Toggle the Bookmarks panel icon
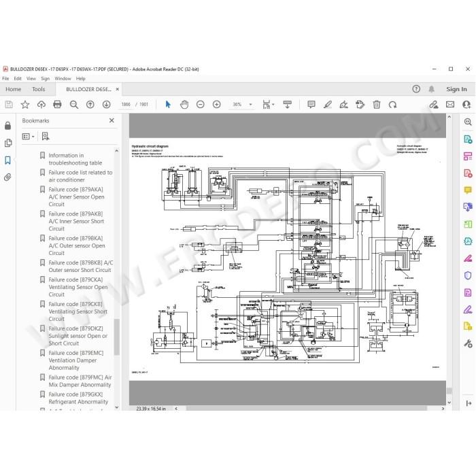The image size is (476, 476). (x=8, y=160)
